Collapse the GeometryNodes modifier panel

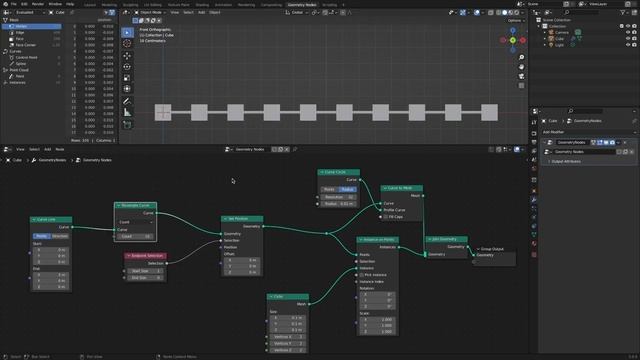544,142
